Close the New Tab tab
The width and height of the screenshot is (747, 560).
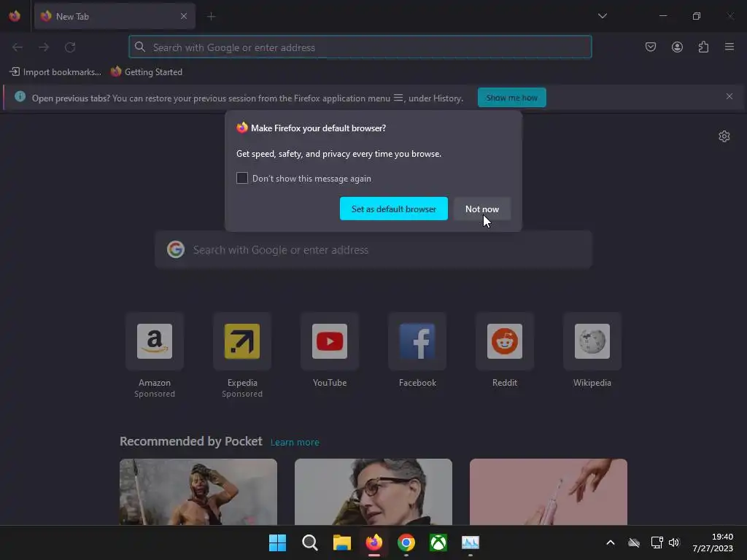coord(184,16)
